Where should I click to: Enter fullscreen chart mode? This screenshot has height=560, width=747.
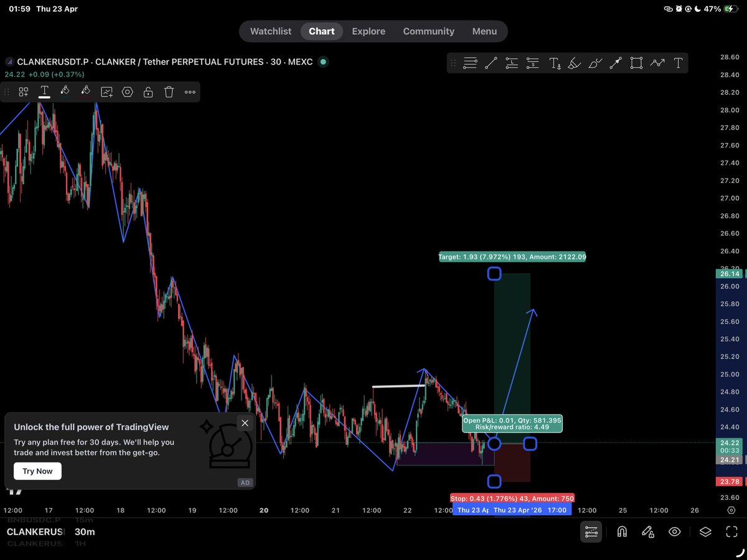point(731,531)
